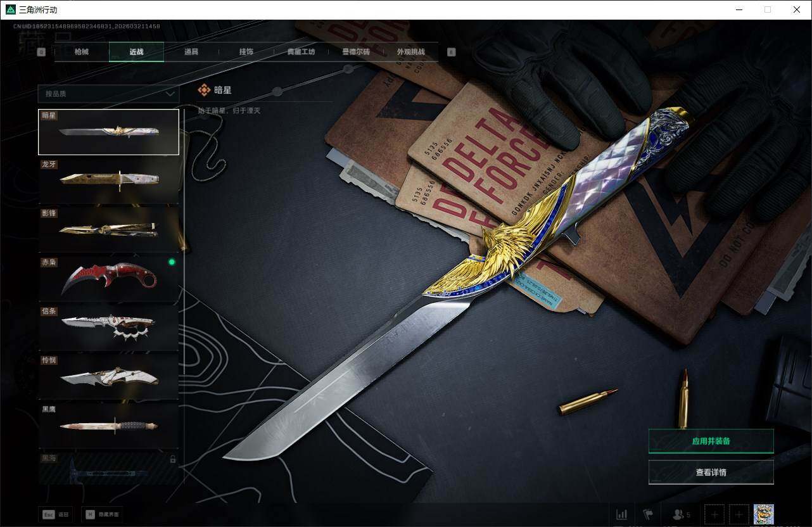Open the player avatar icon
The image size is (812, 527).
[764, 514]
